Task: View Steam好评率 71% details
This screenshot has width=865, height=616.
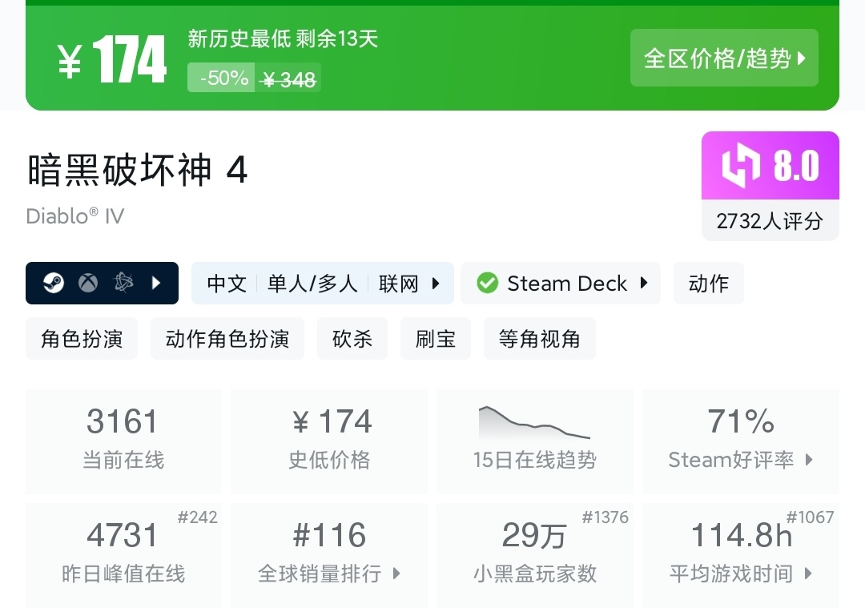Action: [x=740, y=441]
